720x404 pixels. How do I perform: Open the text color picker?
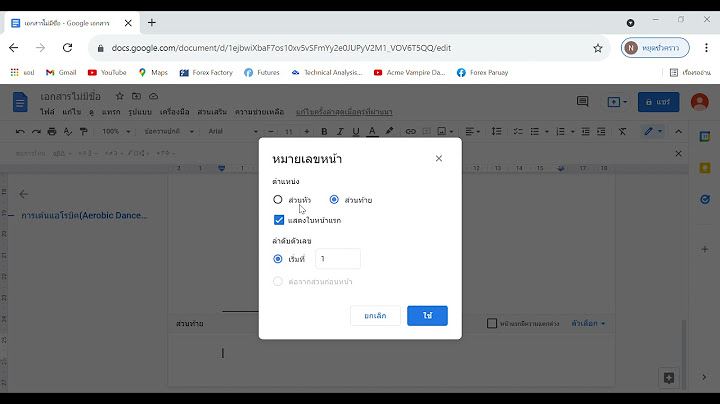372,132
